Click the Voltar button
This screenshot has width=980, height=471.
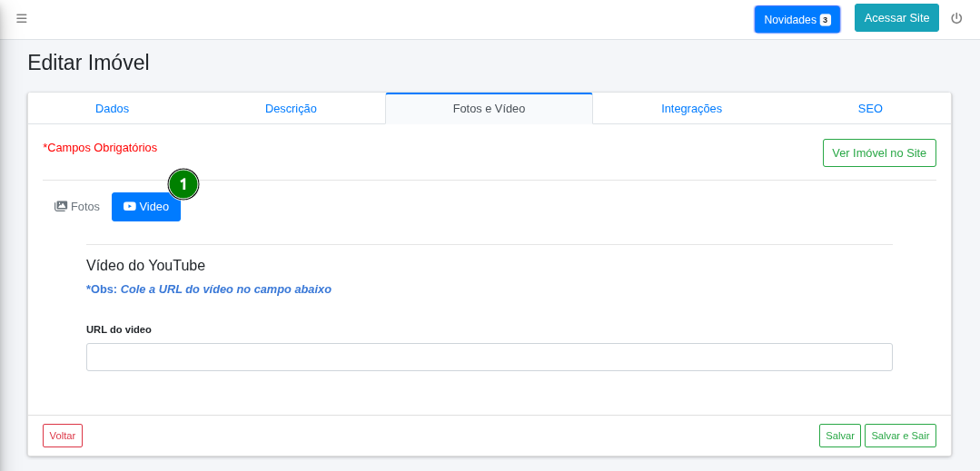[x=63, y=436]
